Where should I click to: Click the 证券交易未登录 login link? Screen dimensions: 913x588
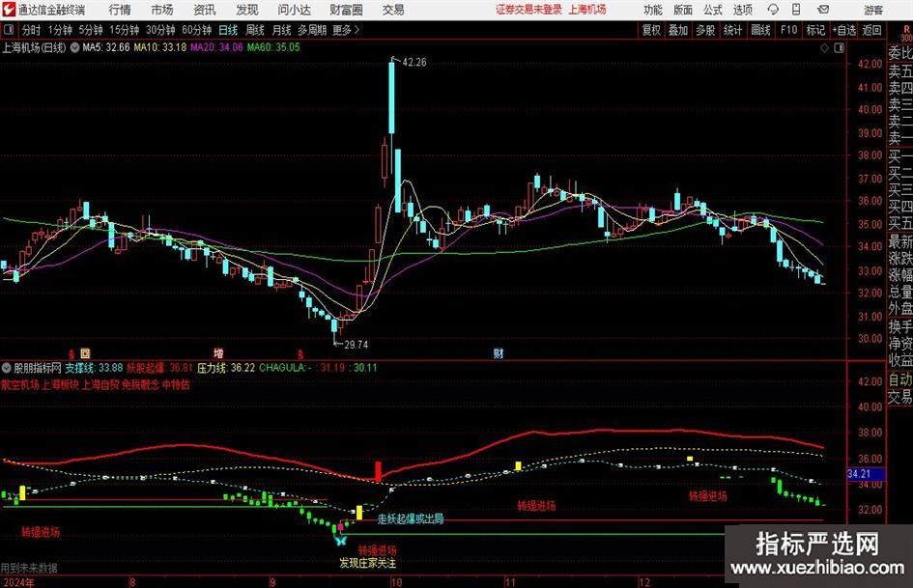[528, 10]
